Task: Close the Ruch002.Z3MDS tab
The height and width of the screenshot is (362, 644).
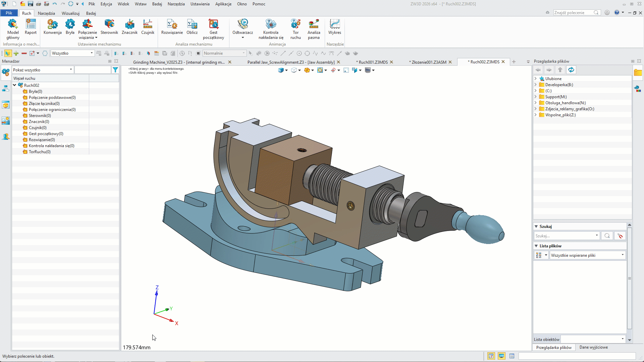Action: [503, 62]
